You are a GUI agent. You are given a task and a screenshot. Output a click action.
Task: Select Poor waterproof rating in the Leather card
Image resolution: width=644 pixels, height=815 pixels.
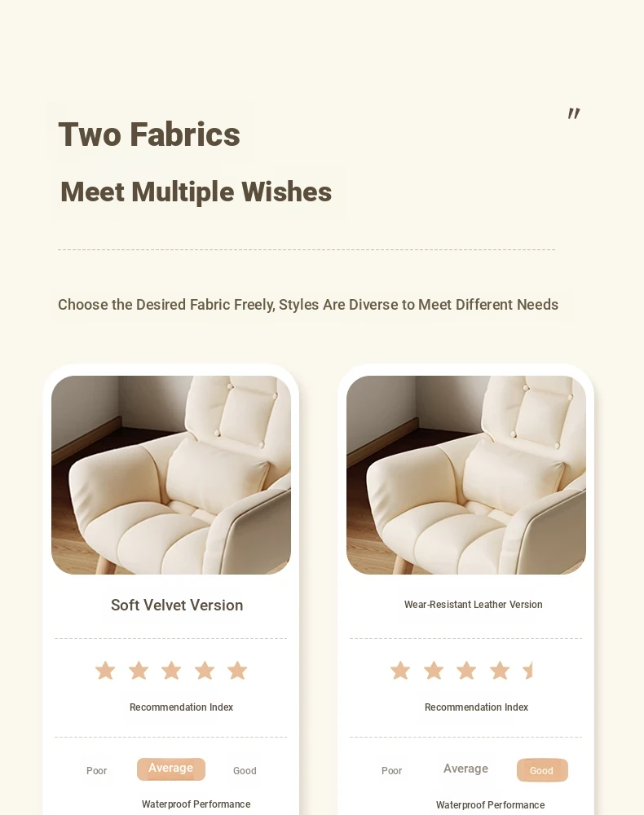[x=392, y=770]
